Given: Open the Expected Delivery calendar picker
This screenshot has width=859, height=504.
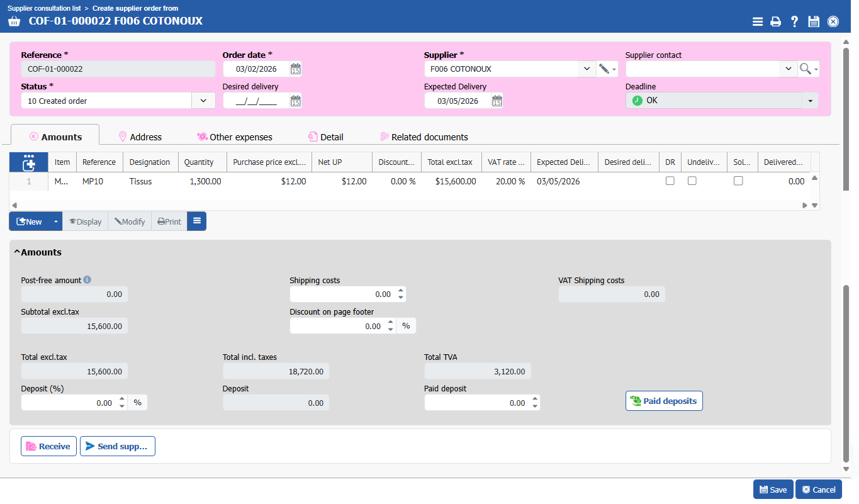Looking at the screenshot, I should (x=497, y=101).
